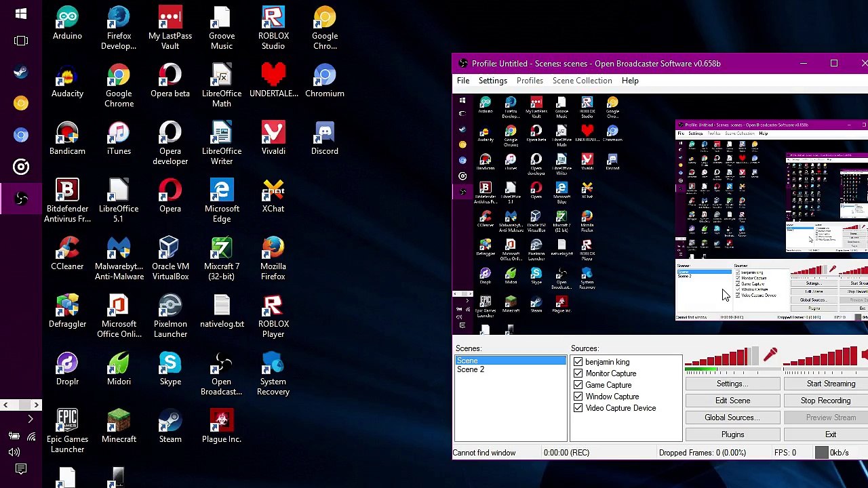Adjust the microphone volume bar slider

(x=723, y=357)
